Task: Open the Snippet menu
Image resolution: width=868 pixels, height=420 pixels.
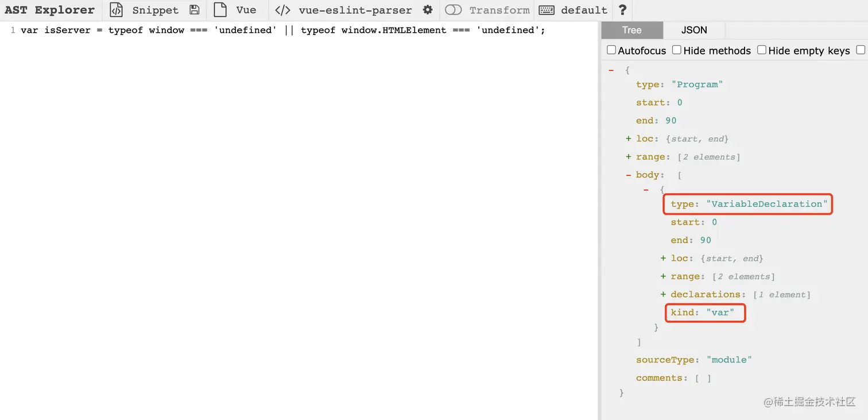Action: tap(155, 10)
